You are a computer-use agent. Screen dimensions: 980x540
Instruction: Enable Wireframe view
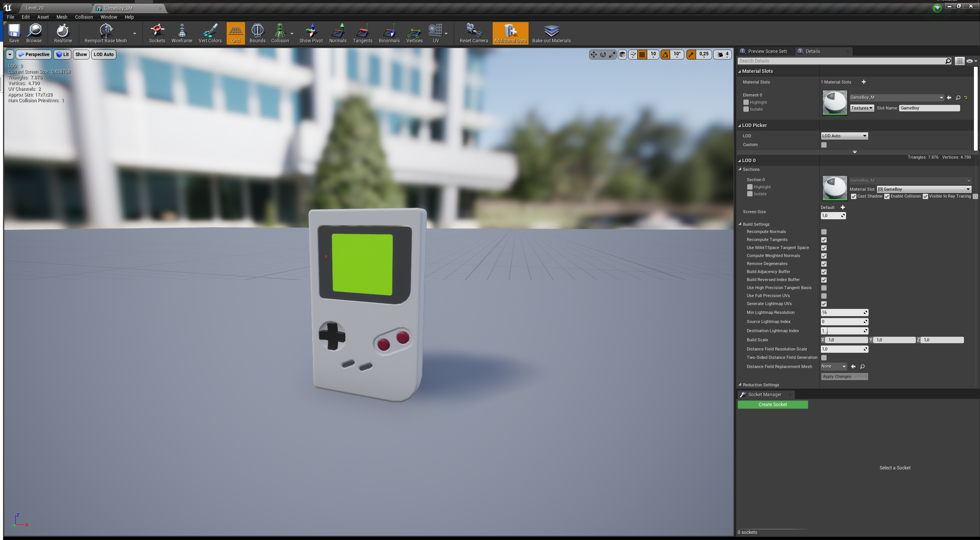click(182, 33)
